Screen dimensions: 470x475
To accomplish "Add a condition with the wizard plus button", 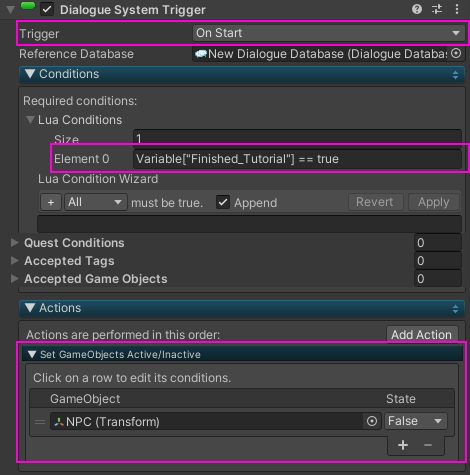I will [51, 202].
